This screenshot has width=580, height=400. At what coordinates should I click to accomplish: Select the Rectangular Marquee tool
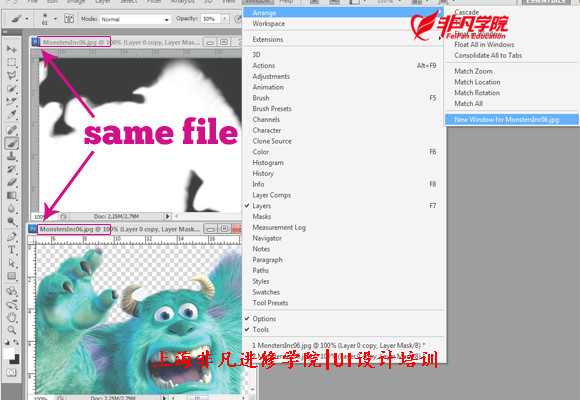[x=11, y=62]
